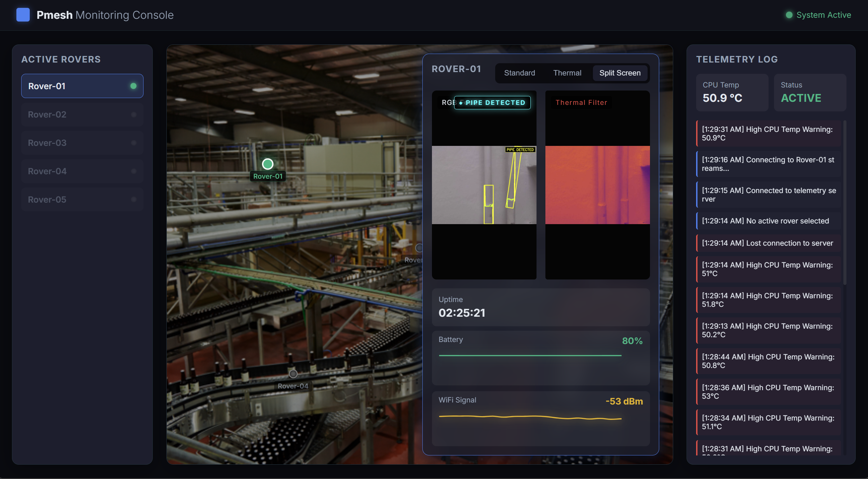Select the Split Screen mode
This screenshot has height=479, width=868.
click(x=620, y=73)
